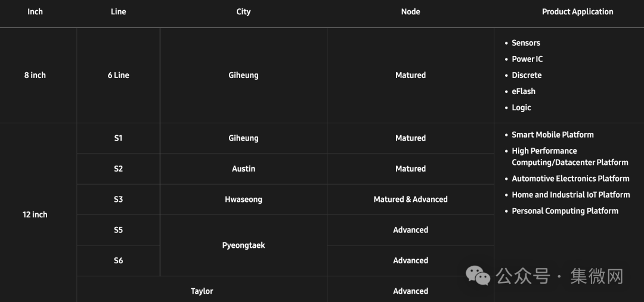Select the Taylor cell

tap(202, 291)
